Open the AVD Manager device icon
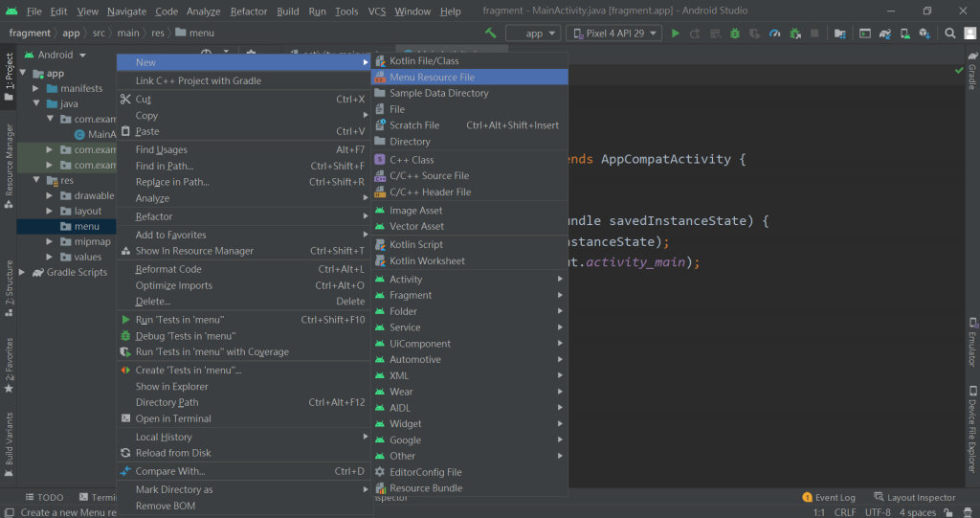Viewport: 980px width, 518px height. (905, 34)
